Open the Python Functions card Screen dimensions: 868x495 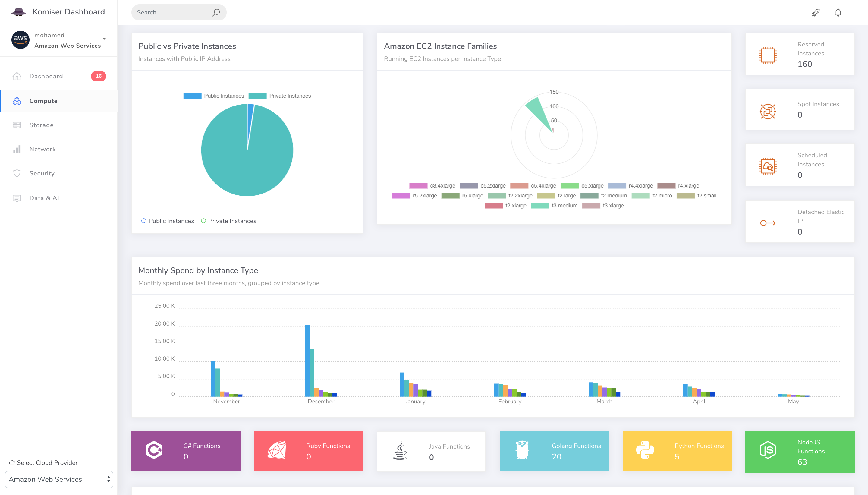click(677, 451)
